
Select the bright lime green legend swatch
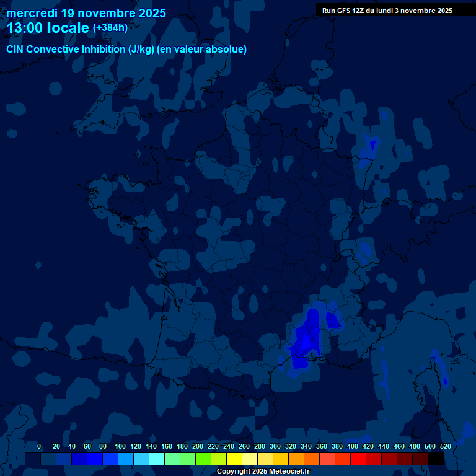tap(203, 459)
